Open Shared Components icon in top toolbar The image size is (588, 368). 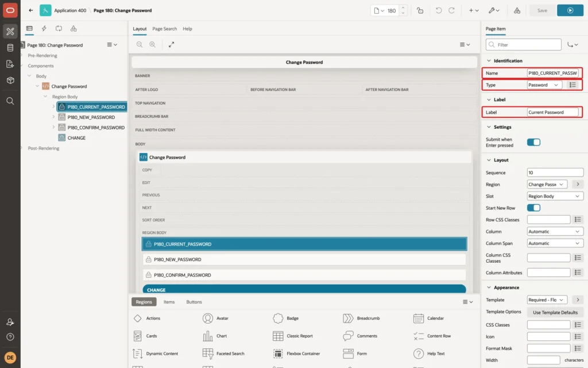(517, 10)
